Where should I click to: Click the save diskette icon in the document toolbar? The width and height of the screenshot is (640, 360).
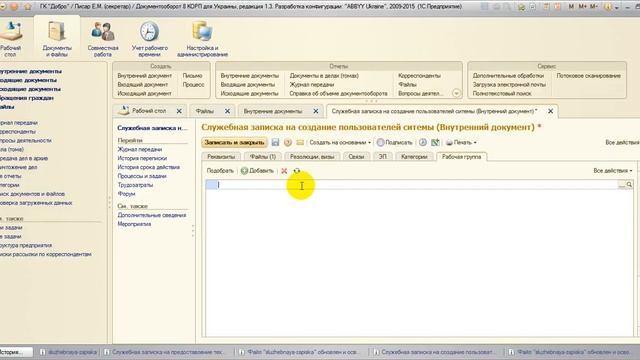pyautogui.click(x=276, y=142)
